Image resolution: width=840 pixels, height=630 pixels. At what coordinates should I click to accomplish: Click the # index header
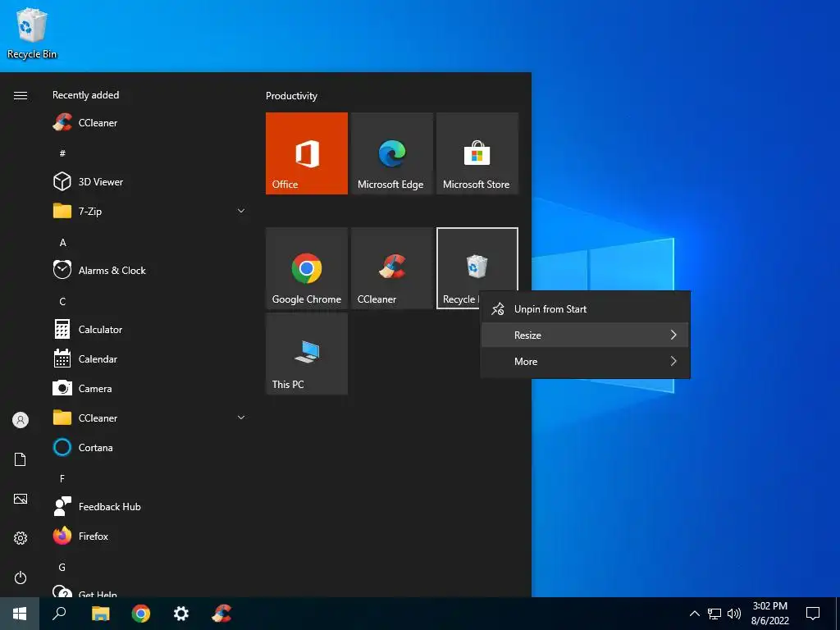(x=62, y=153)
